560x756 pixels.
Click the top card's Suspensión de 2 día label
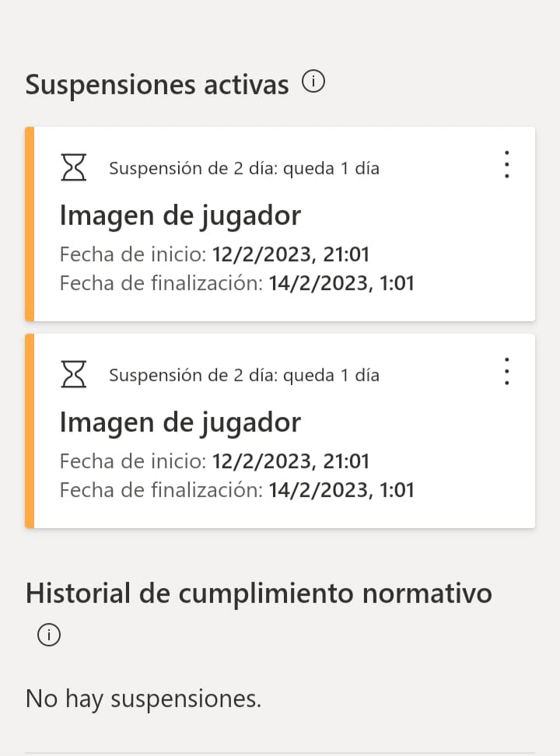point(243,168)
